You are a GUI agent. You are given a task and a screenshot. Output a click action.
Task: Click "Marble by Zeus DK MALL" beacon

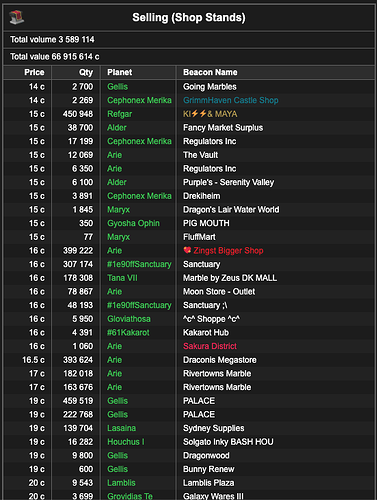click(x=230, y=278)
